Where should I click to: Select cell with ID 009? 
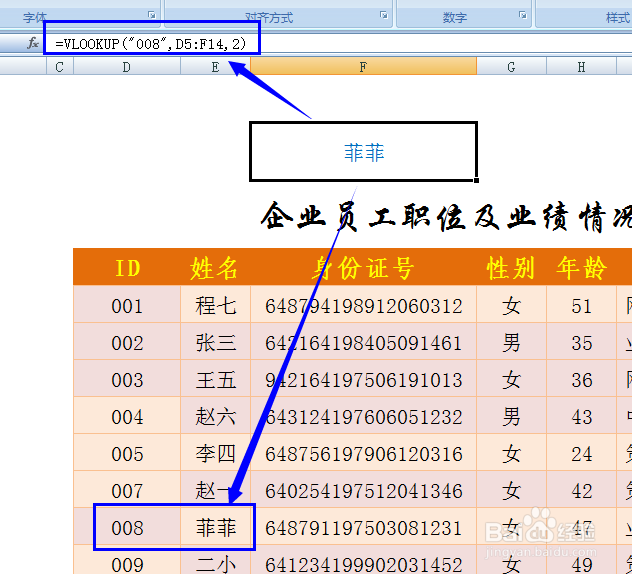[x=127, y=560]
